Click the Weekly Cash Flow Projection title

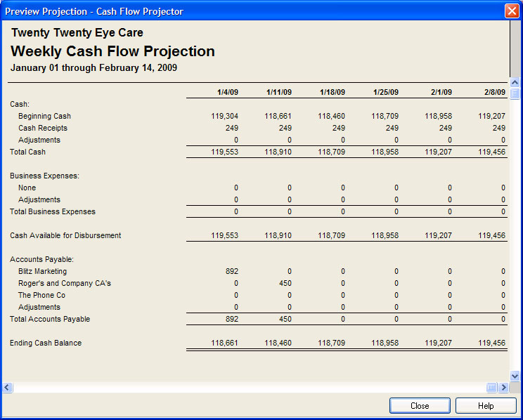pos(112,51)
